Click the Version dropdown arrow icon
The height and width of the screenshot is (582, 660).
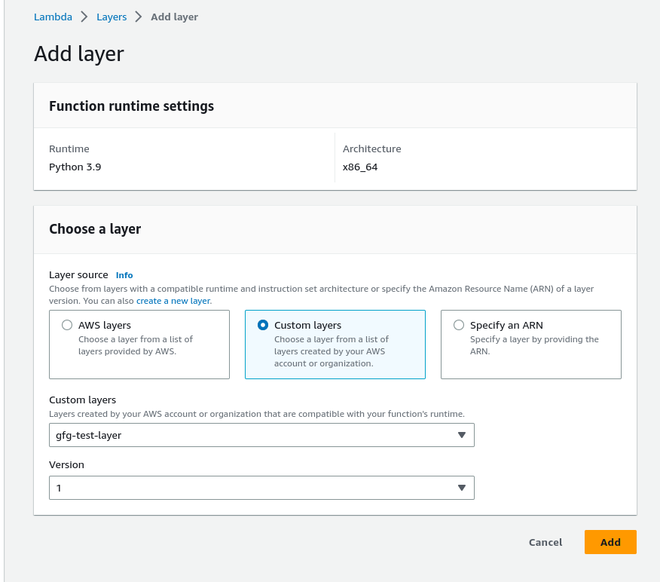[461, 488]
